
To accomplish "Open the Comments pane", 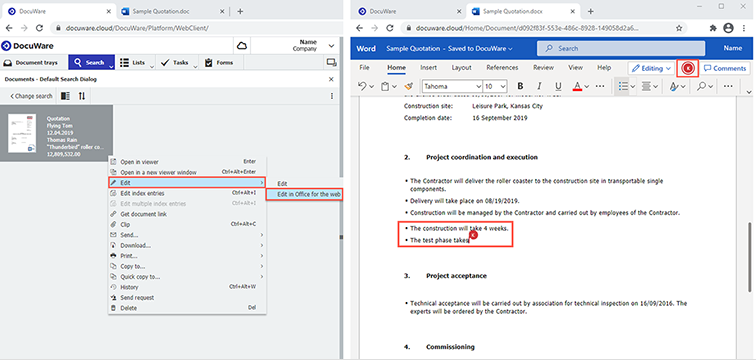I will tap(725, 68).
